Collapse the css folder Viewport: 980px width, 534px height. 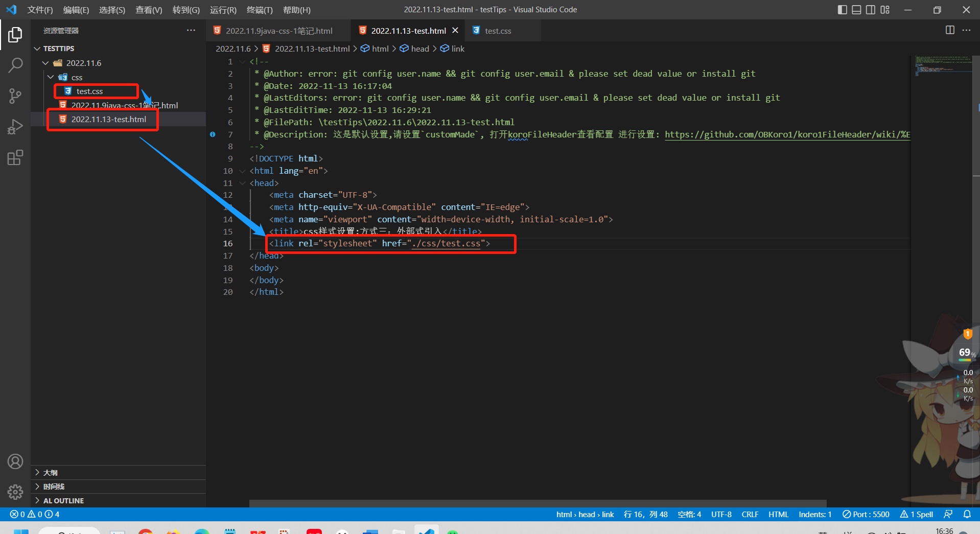coord(51,77)
